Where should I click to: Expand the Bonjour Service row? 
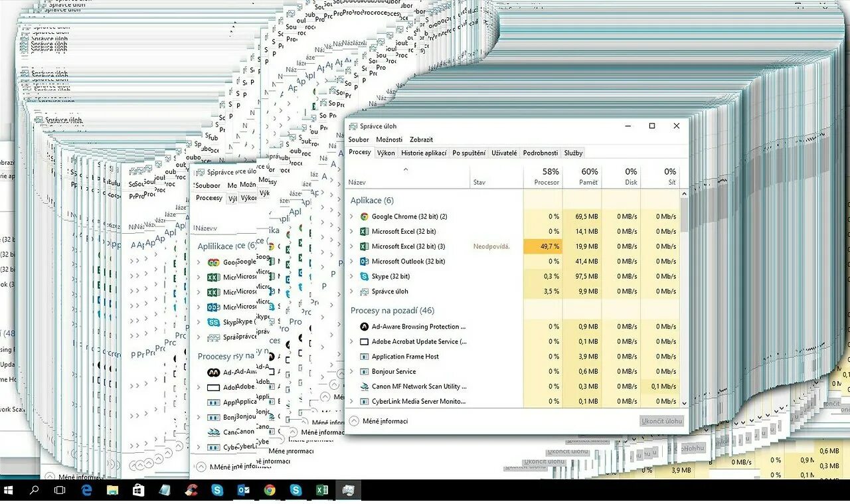(352, 371)
